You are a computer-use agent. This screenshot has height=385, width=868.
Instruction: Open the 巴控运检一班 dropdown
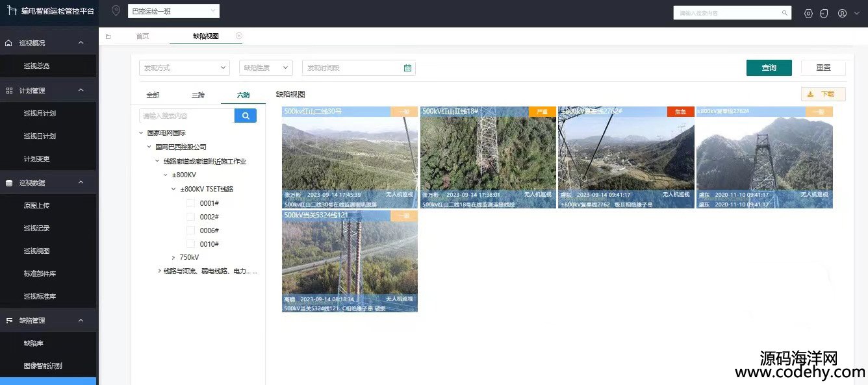point(173,11)
